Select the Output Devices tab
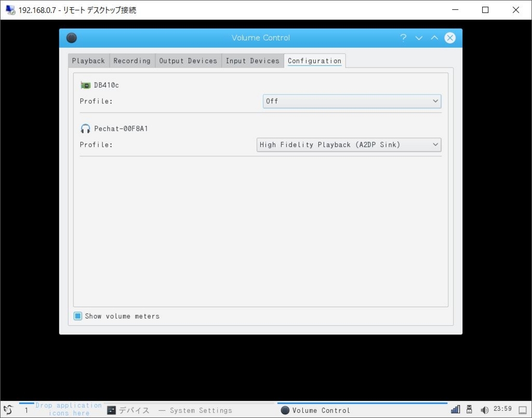532x418 pixels. [x=188, y=61]
